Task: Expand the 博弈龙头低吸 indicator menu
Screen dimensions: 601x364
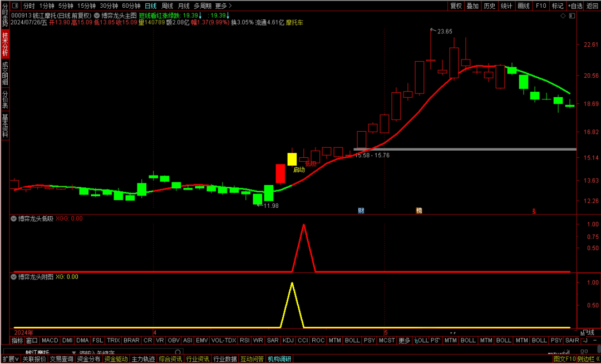Action: coord(14,218)
